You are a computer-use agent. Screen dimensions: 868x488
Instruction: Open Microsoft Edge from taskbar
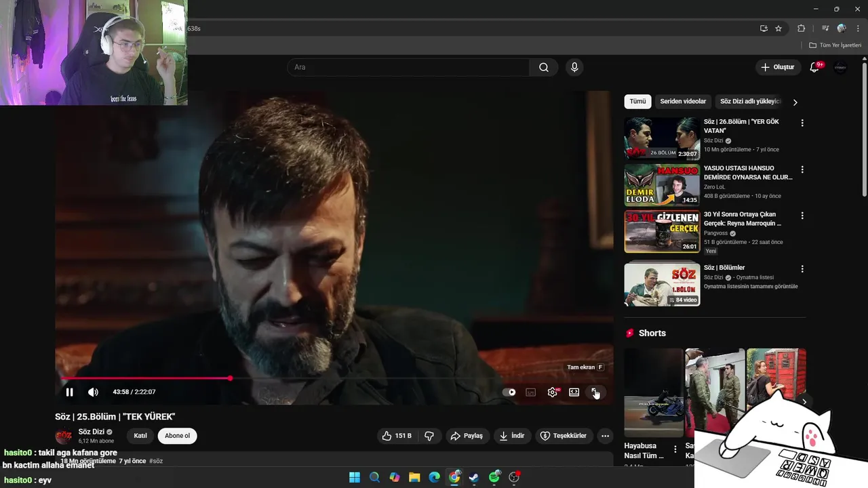[x=434, y=477]
